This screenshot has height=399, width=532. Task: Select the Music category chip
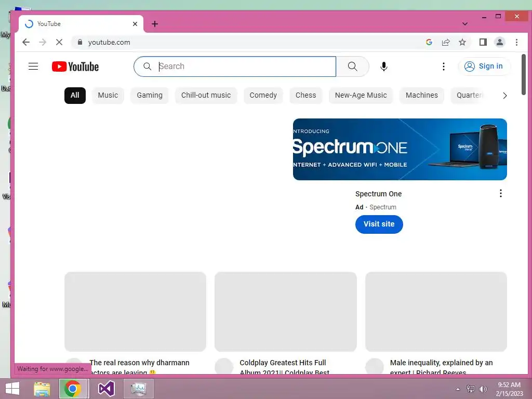click(x=108, y=96)
